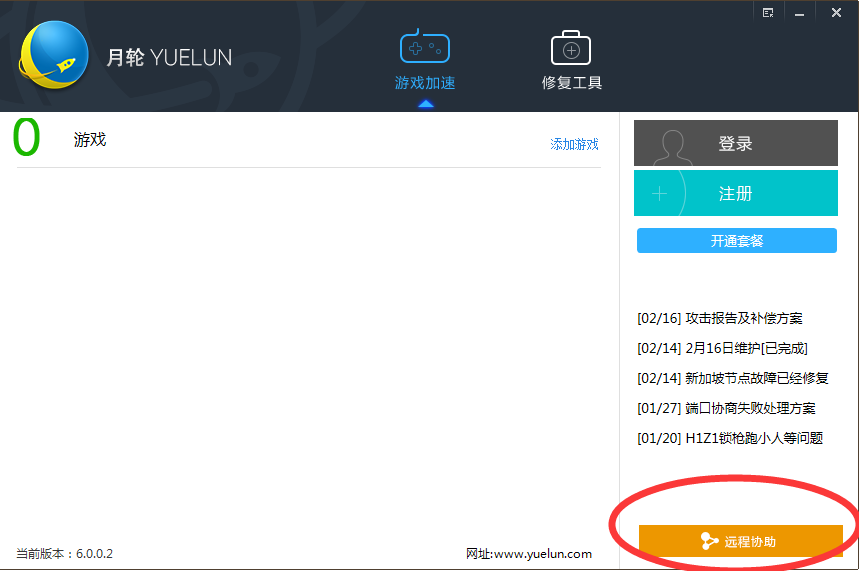Image resolution: width=859 pixels, height=571 pixels.
Task: Click the 开通套餐 button
Action: 737,241
